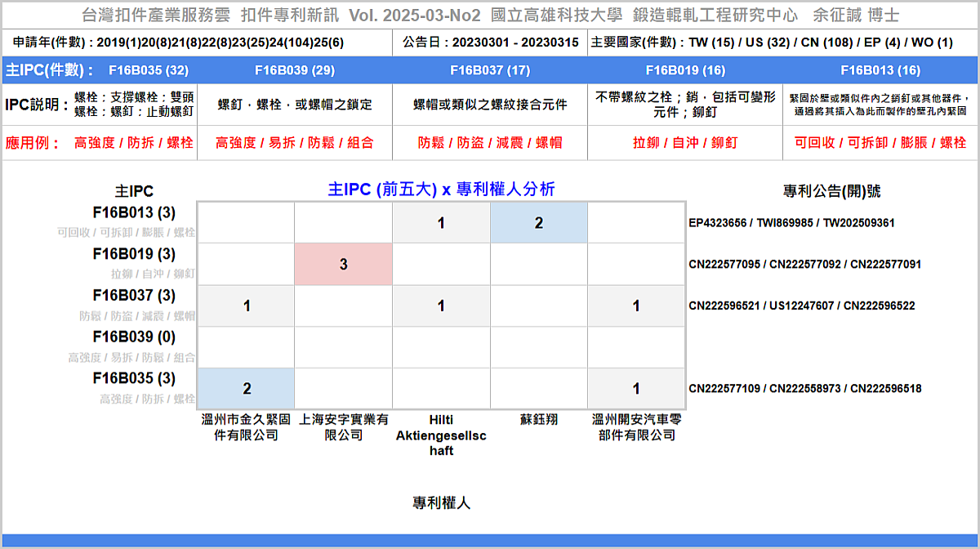The height and width of the screenshot is (549, 980).
Task: Click patent numbers starting with EP4323656
Action: [792, 222]
